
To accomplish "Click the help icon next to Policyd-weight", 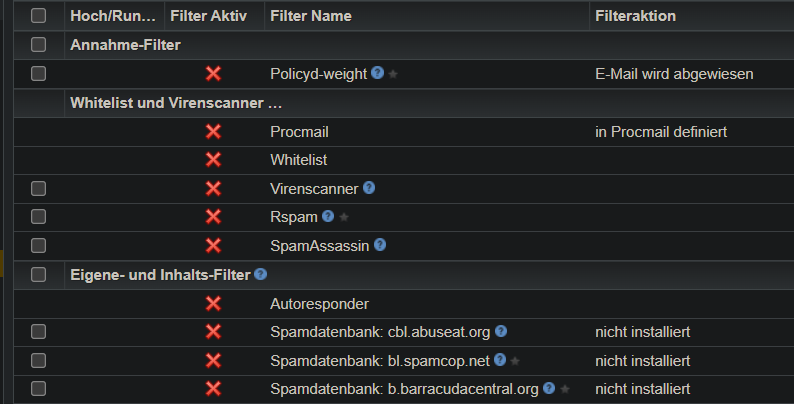I will tap(377, 73).
